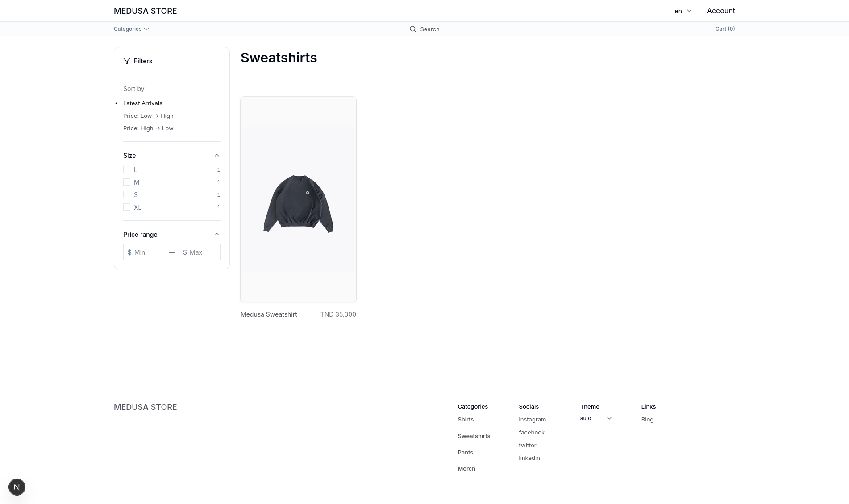The image size is (849, 504).
Task: Click the MEDUSA STORE header logo
Action: (146, 11)
